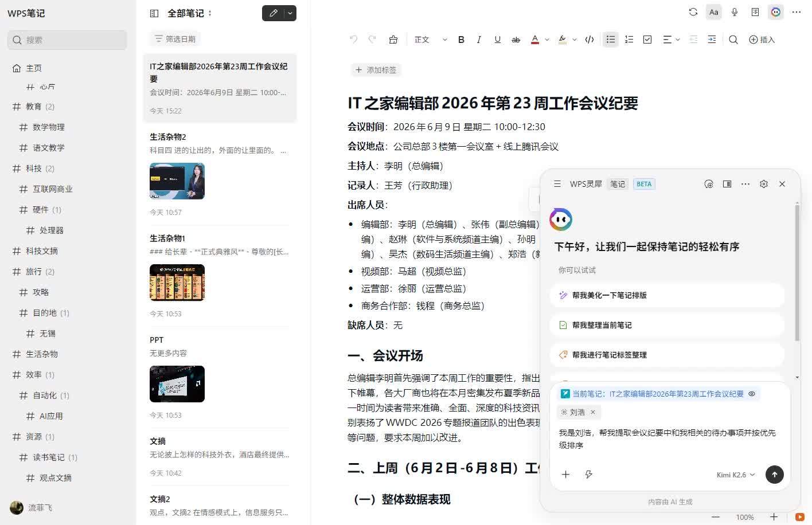Open the 插入 insert menu
The image size is (812, 525).
click(762, 40)
